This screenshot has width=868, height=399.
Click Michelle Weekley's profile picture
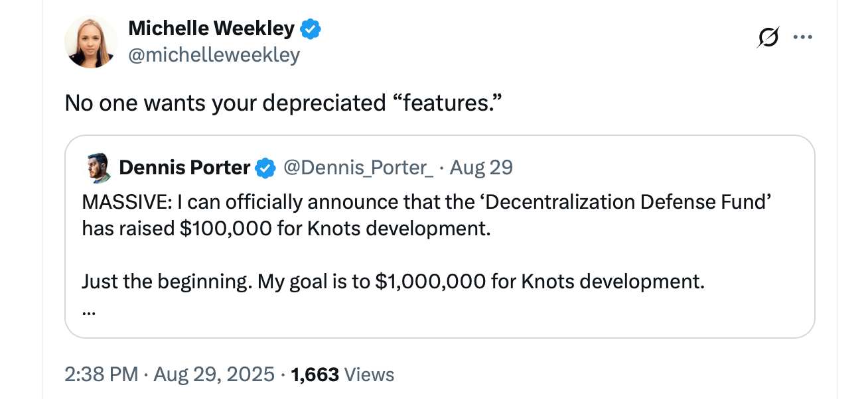pos(91,42)
